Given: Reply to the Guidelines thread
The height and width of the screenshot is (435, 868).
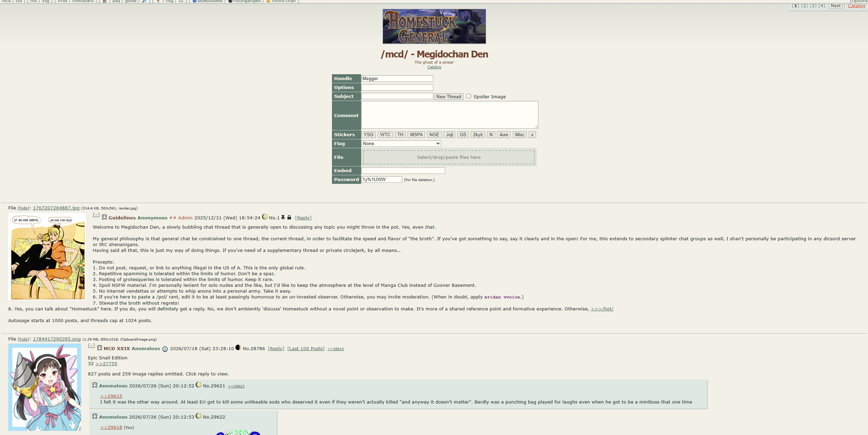Looking at the screenshot, I should pyautogui.click(x=303, y=218).
